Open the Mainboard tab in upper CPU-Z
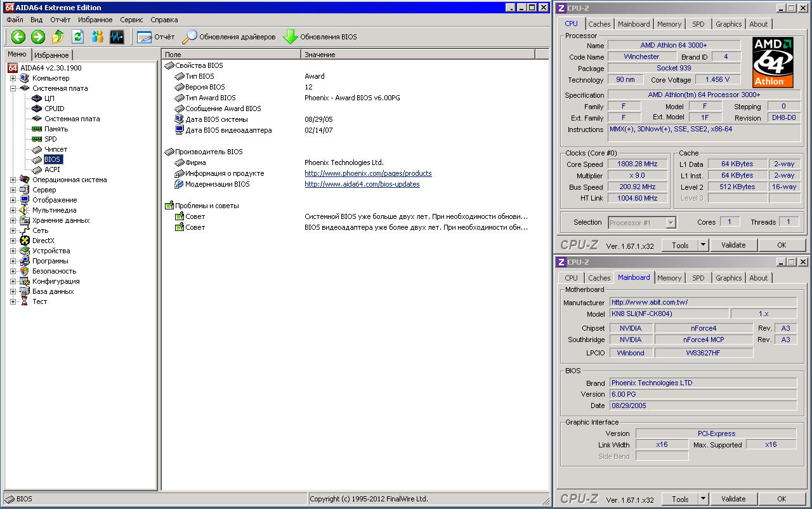The height and width of the screenshot is (509, 812). click(634, 24)
